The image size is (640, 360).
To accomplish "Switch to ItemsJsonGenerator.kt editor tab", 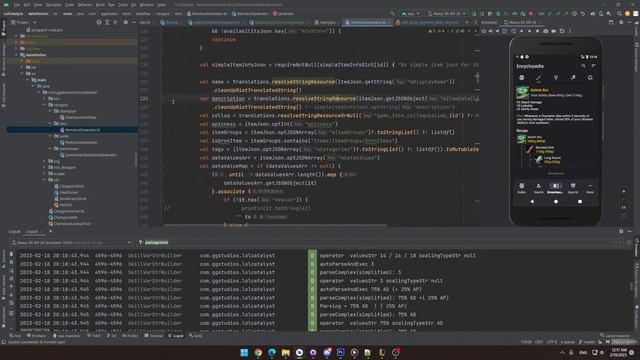I will point(367,22).
